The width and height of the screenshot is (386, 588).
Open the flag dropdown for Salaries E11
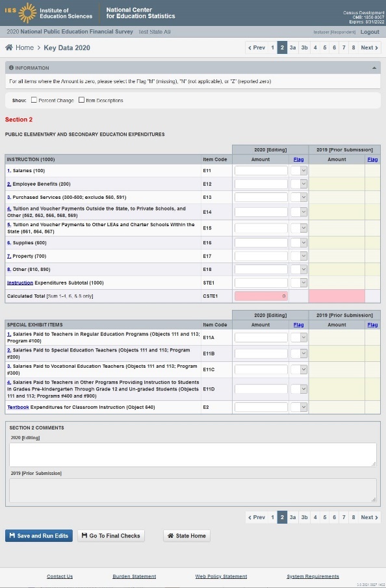[x=299, y=171]
